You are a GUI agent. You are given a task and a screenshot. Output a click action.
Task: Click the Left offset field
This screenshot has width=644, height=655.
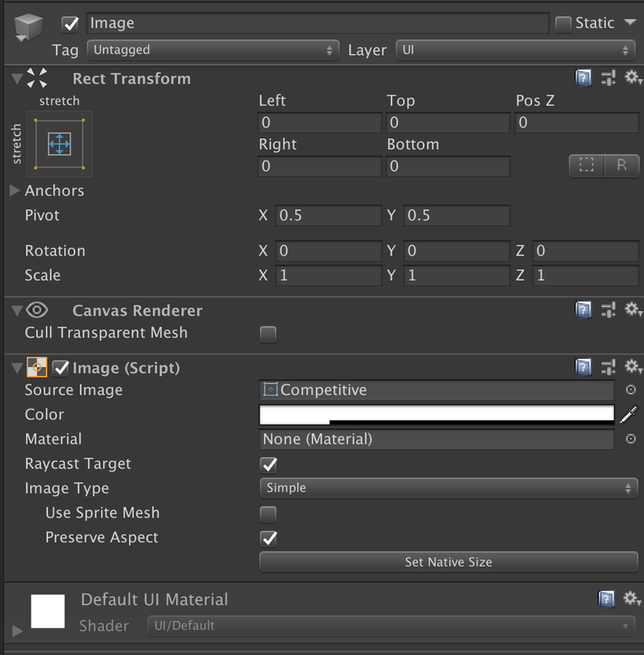[x=320, y=122]
